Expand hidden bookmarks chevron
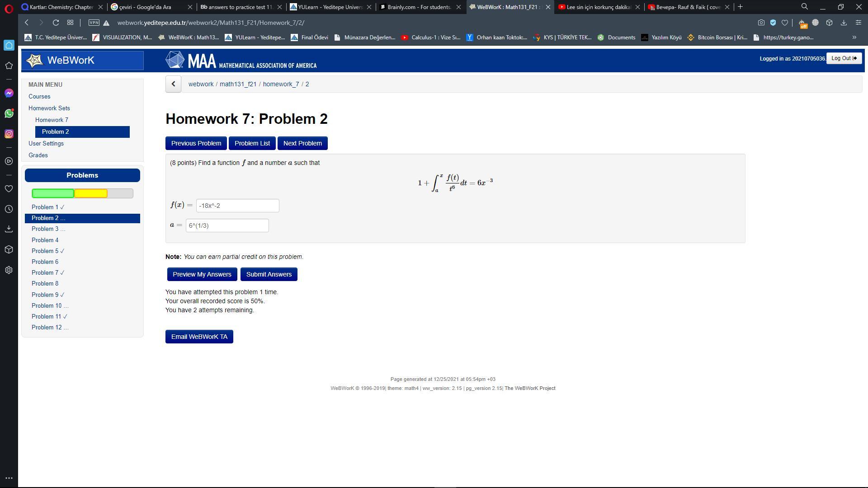The height and width of the screenshot is (488, 868). [x=854, y=38]
